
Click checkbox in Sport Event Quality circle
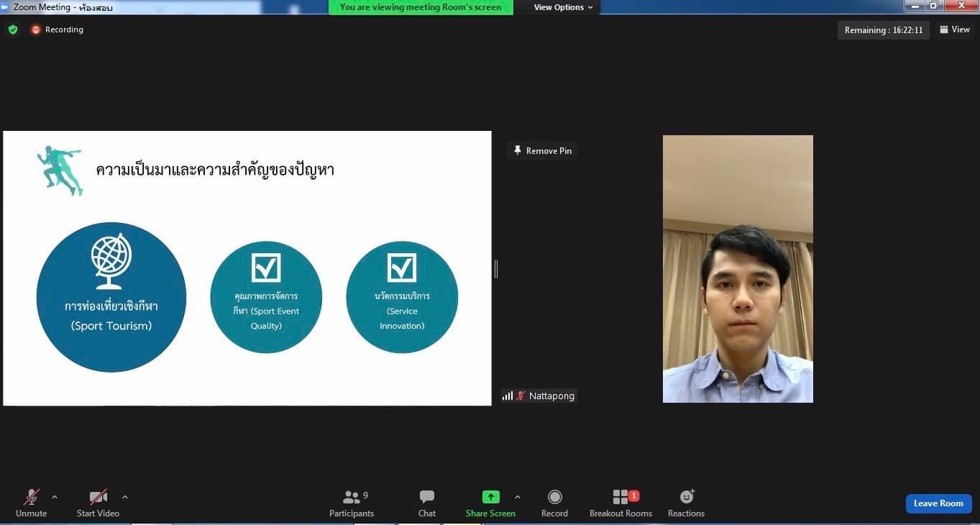click(x=266, y=268)
